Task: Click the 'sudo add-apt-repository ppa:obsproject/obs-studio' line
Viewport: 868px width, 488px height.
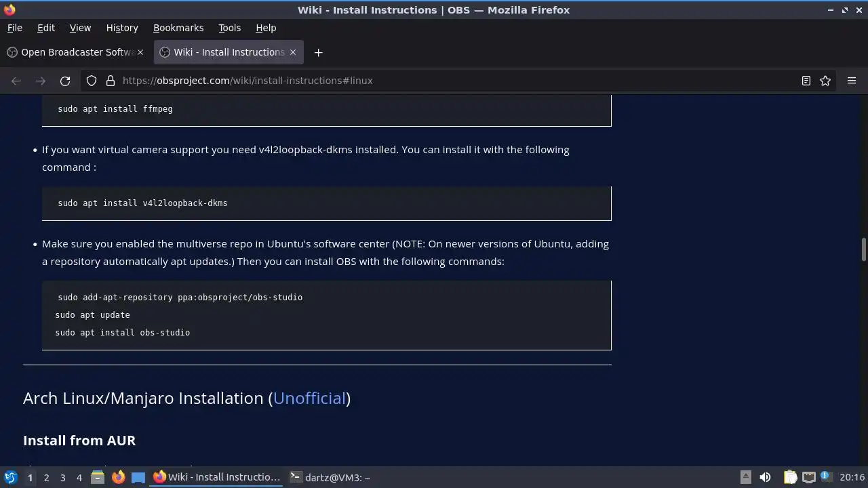Action: (x=180, y=297)
